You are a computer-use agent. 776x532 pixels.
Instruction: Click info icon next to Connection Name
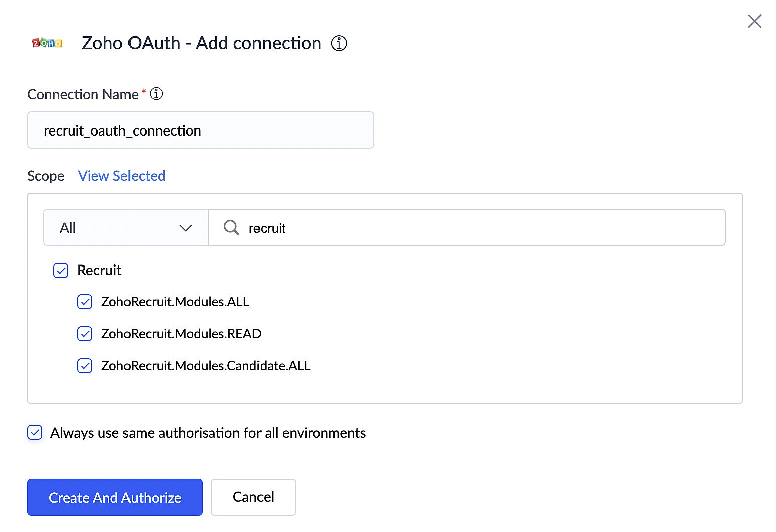click(157, 94)
